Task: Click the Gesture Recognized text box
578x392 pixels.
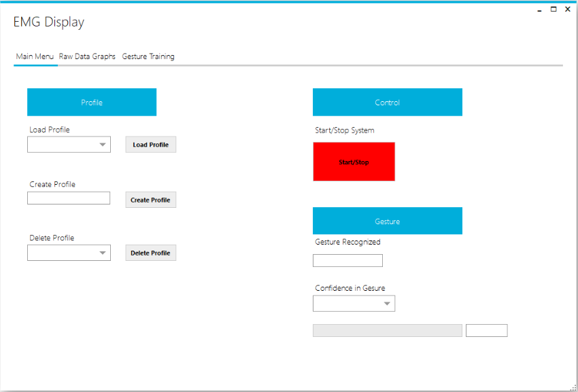Action: pyautogui.click(x=347, y=260)
